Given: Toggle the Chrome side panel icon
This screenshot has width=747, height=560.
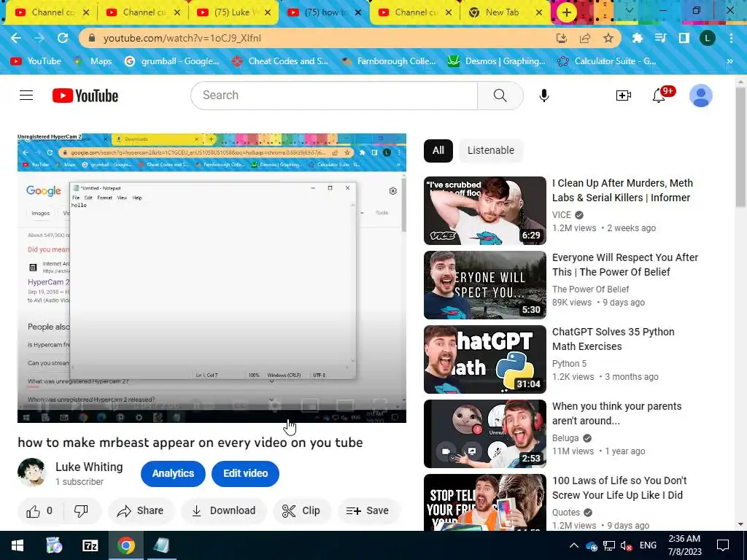Looking at the screenshot, I should [x=684, y=38].
